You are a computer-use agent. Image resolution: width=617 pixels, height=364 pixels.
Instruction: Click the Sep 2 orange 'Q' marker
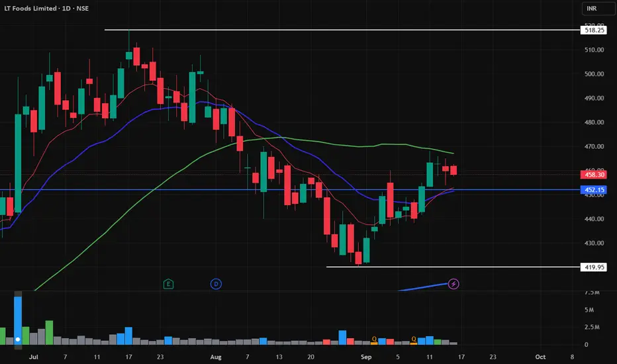tap(374, 340)
